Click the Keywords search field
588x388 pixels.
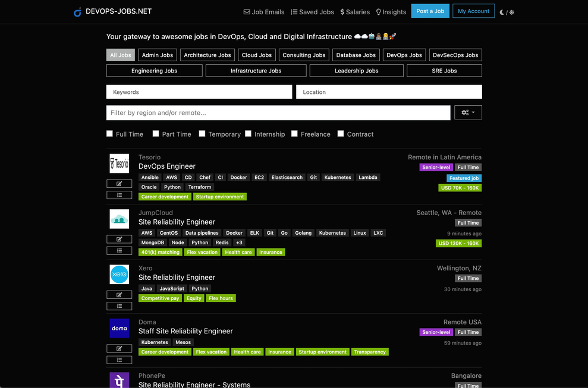click(199, 92)
